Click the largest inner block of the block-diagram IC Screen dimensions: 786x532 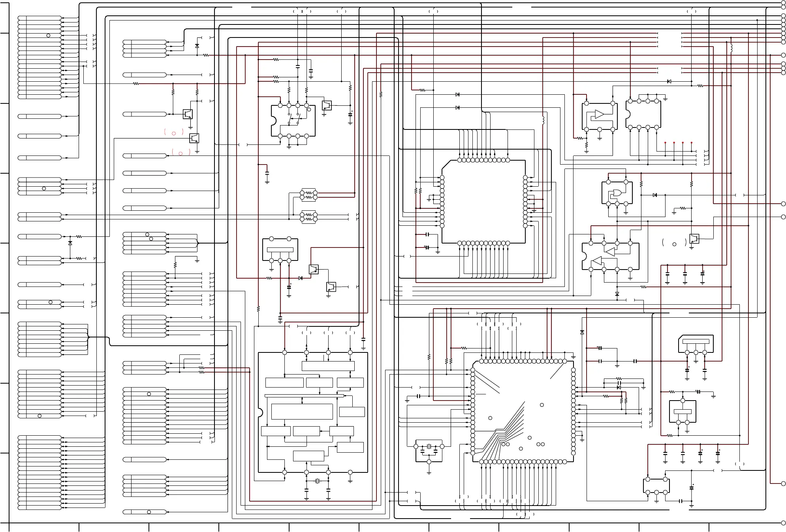(x=302, y=412)
